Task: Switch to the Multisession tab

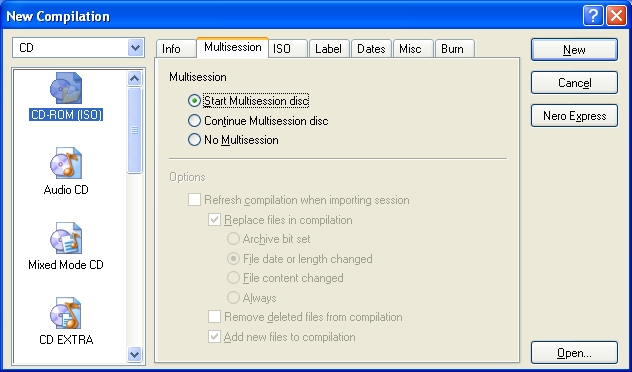Action: tap(233, 48)
